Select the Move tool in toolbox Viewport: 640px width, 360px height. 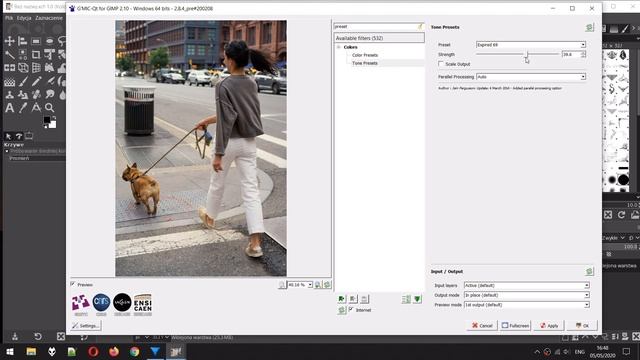point(9,41)
